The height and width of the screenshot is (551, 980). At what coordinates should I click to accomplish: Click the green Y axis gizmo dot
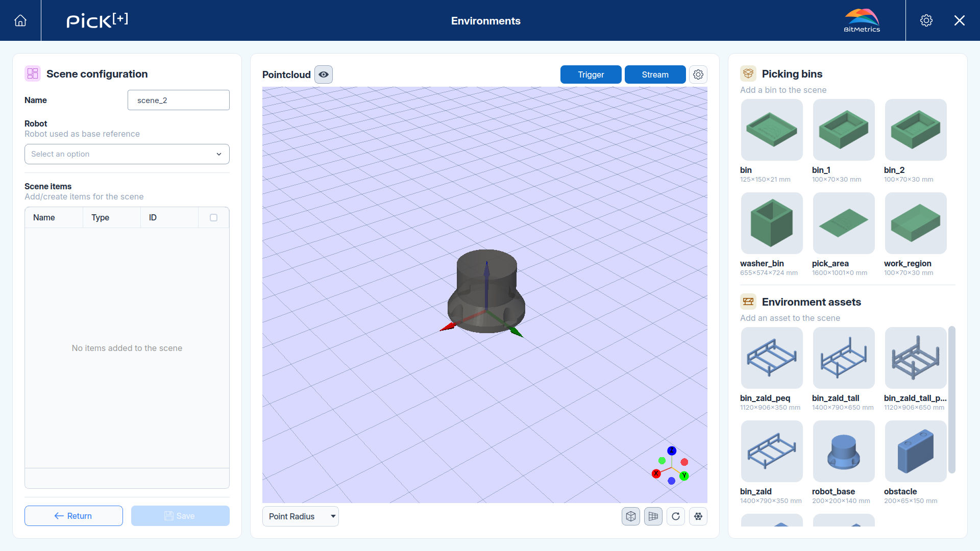684,475
